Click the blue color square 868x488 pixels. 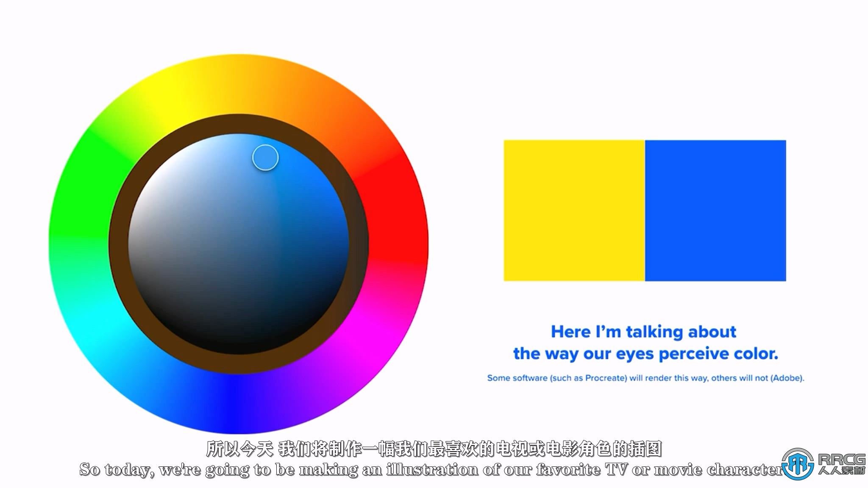[x=715, y=211]
